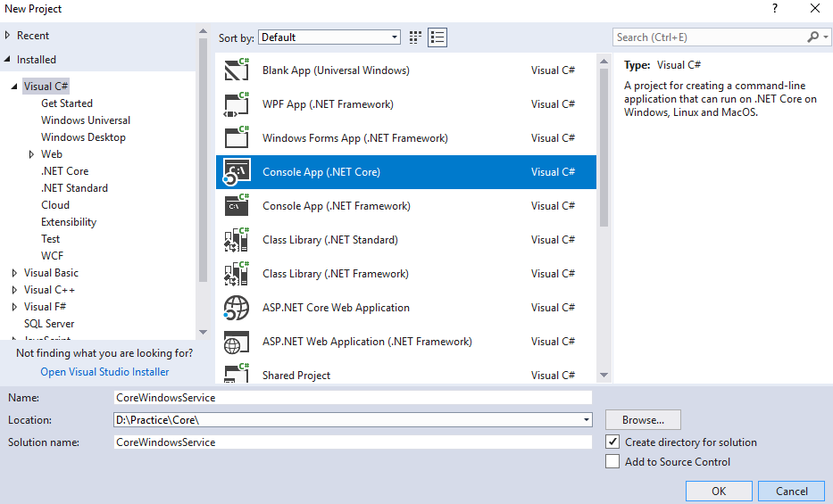The image size is (833, 504).
Task: Select 'Shared Project' template name
Action: (296, 375)
